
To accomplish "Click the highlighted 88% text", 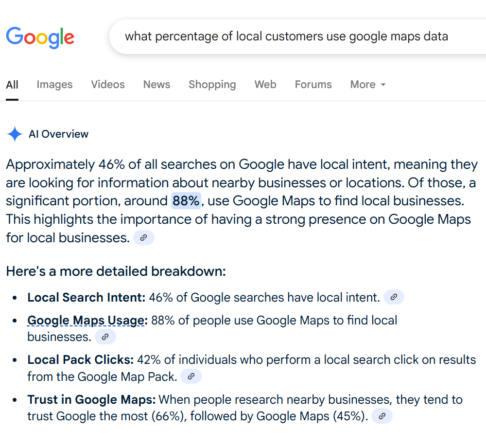I will [x=186, y=201].
